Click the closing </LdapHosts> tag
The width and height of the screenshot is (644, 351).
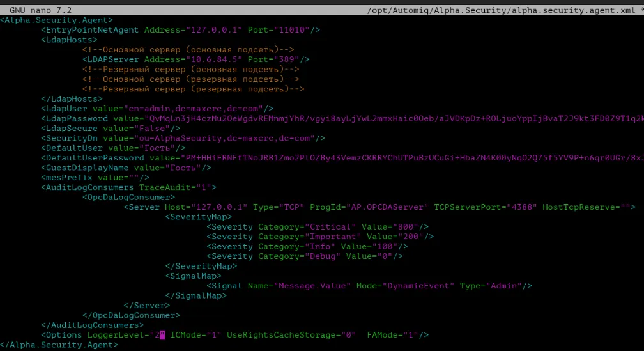click(72, 99)
